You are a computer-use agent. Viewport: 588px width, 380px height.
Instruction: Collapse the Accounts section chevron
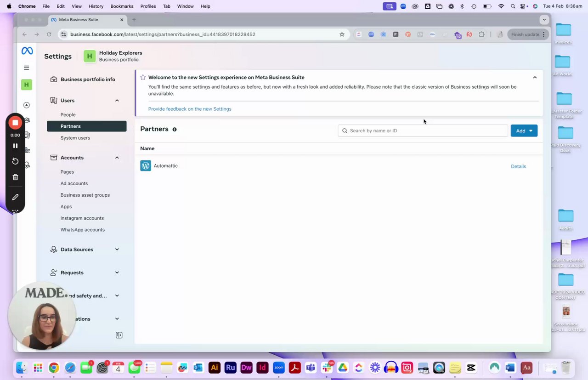tap(117, 158)
